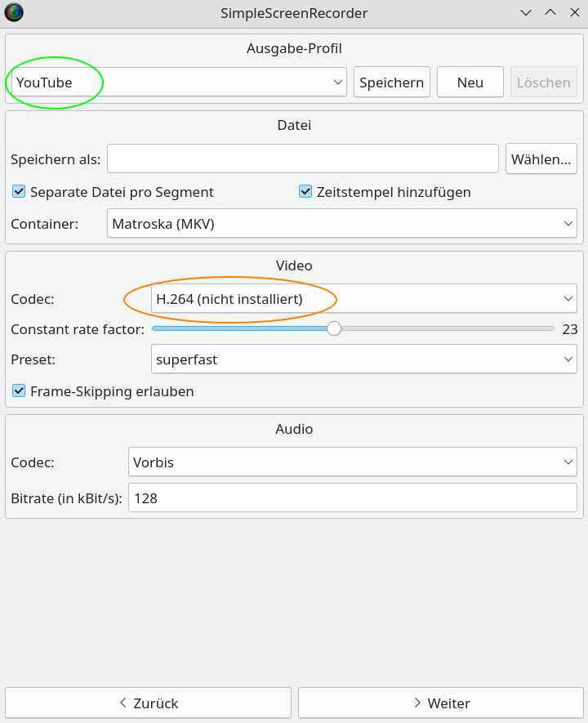Click the Speichern als label

coord(56,159)
